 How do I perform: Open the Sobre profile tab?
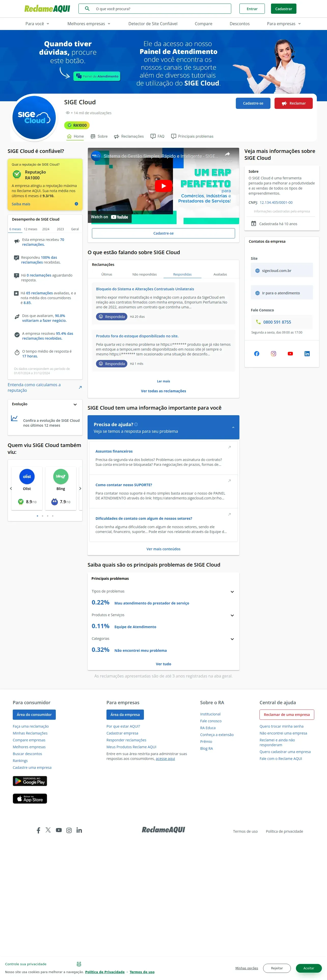pyautogui.click(x=99, y=136)
